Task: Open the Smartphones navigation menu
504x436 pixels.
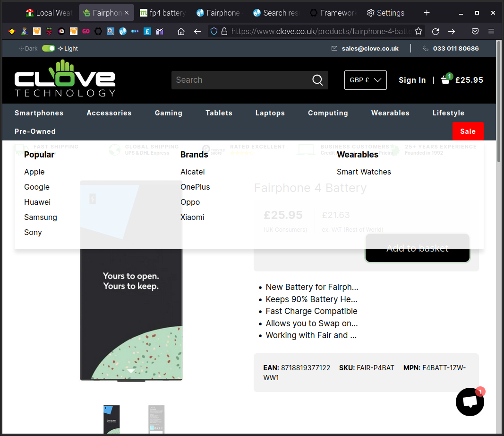Action: point(39,113)
